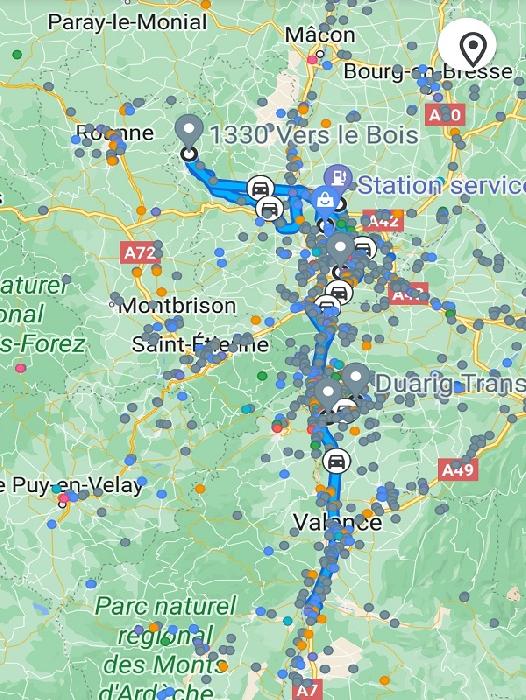Click the Mâcon city label

click(x=320, y=34)
